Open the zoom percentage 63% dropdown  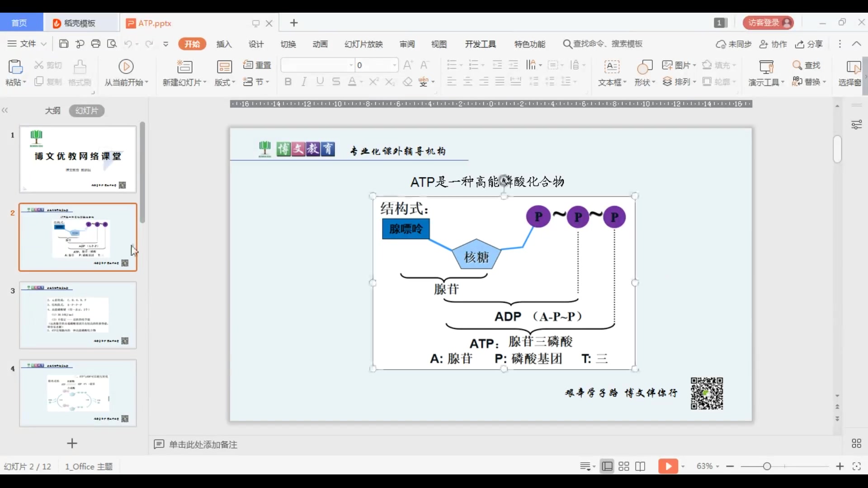pos(708,466)
